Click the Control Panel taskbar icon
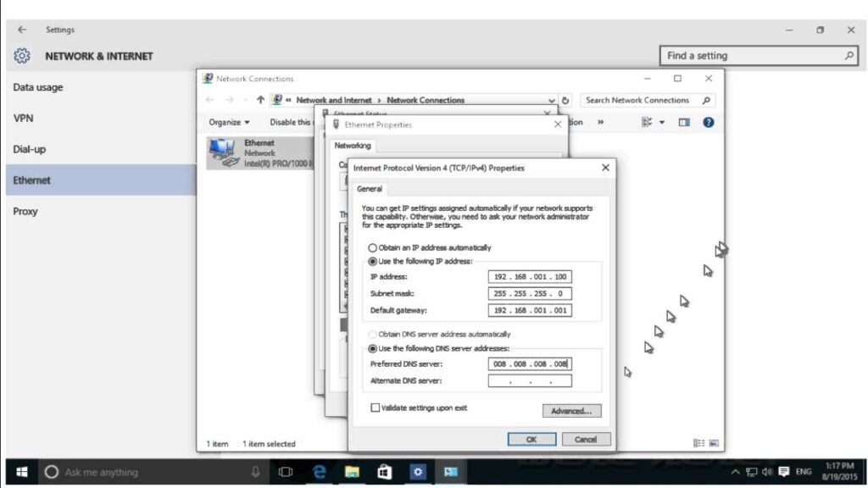The height and width of the screenshot is (488, 868). pos(451,472)
